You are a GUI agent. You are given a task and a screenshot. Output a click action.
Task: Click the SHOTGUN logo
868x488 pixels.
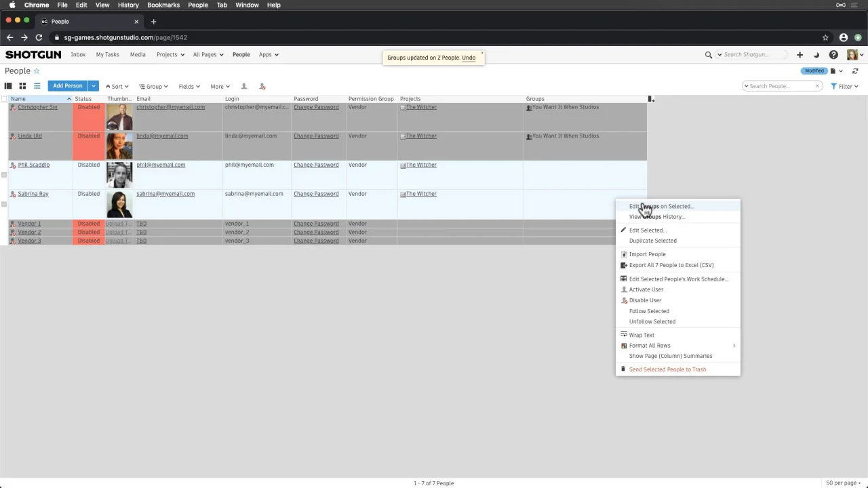click(33, 55)
